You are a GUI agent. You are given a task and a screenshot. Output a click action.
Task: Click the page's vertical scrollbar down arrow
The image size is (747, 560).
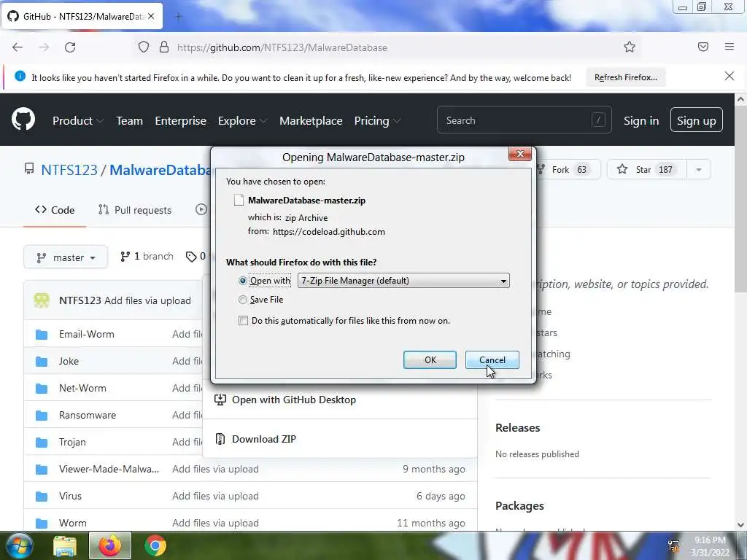tap(741, 525)
